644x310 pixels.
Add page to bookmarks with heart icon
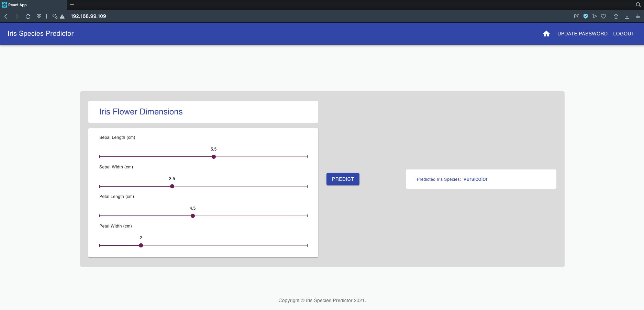tap(603, 16)
